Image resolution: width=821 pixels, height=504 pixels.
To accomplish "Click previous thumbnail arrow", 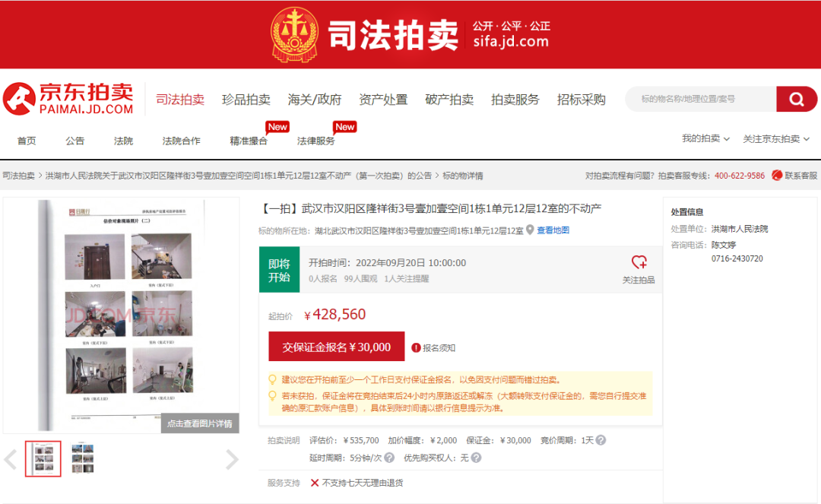I will click(11, 459).
